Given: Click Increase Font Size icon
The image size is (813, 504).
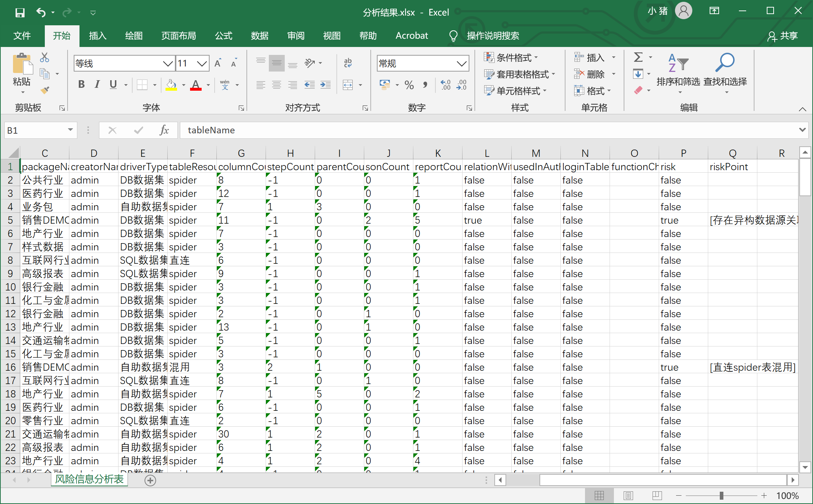Looking at the screenshot, I should [218, 64].
